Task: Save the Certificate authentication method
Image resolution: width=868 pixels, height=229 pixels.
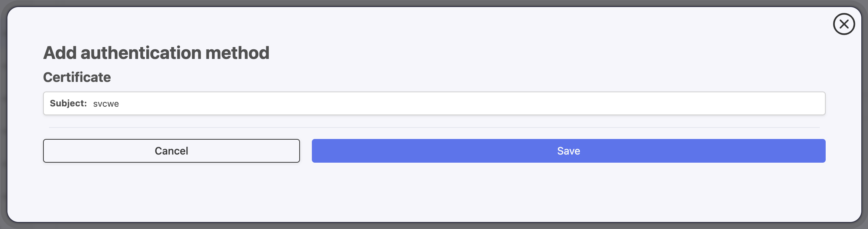Action: tap(568, 150)
